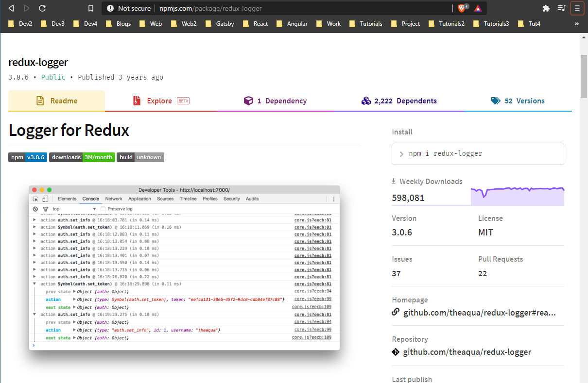Open the Pull Requests count 22 link
This screenshot has width=588, height=383.
(483, 273)
